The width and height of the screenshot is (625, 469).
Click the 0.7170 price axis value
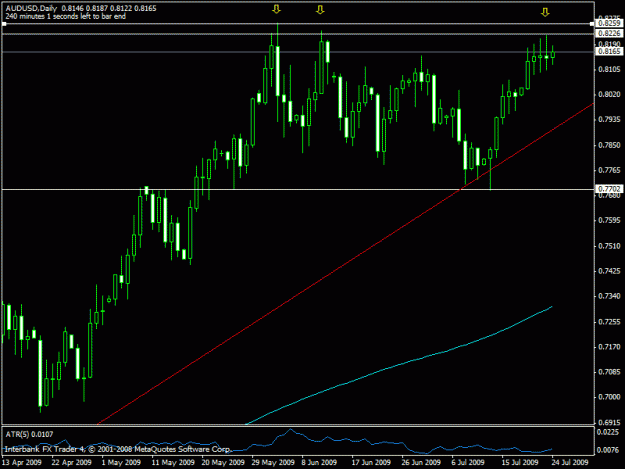tap(609, 347)
